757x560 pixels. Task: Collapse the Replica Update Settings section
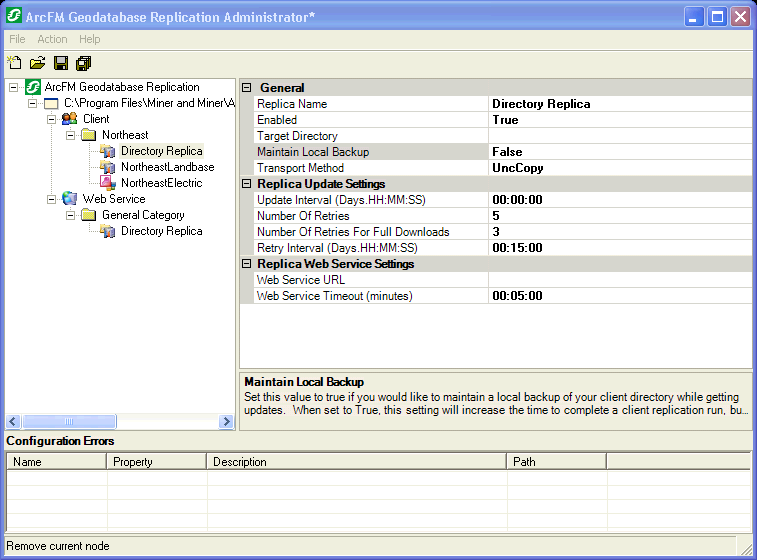(247, 184)
